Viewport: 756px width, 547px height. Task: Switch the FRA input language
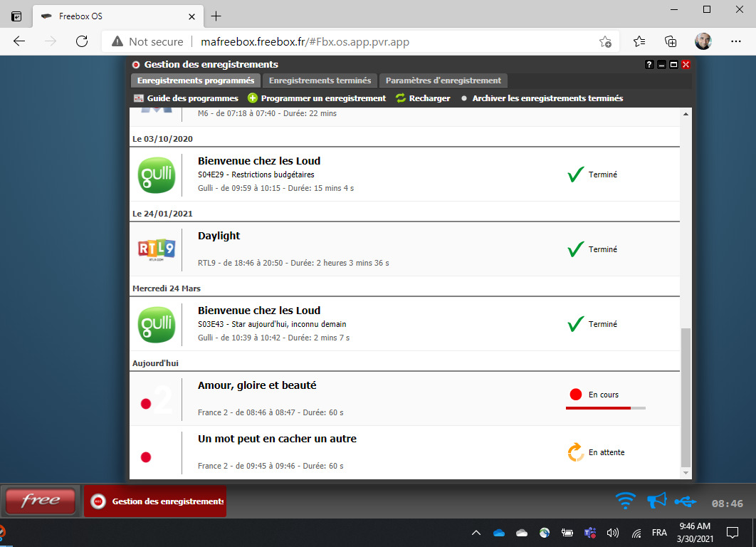pyautogui.click(x=659, y=533)
